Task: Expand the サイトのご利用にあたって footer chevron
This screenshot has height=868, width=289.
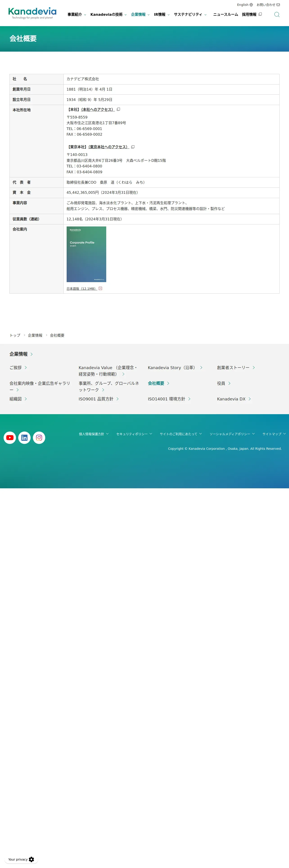Action: [201, 434]
